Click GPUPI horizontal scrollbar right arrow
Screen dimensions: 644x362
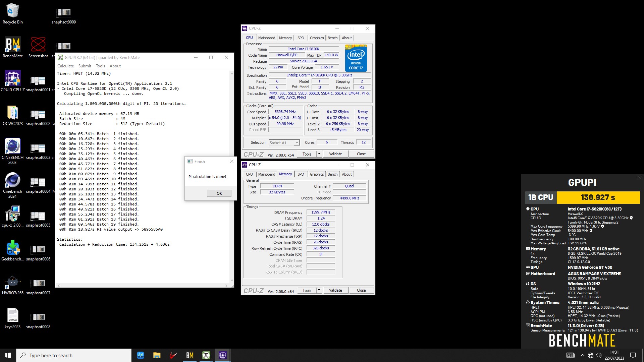tap(226, 286)
